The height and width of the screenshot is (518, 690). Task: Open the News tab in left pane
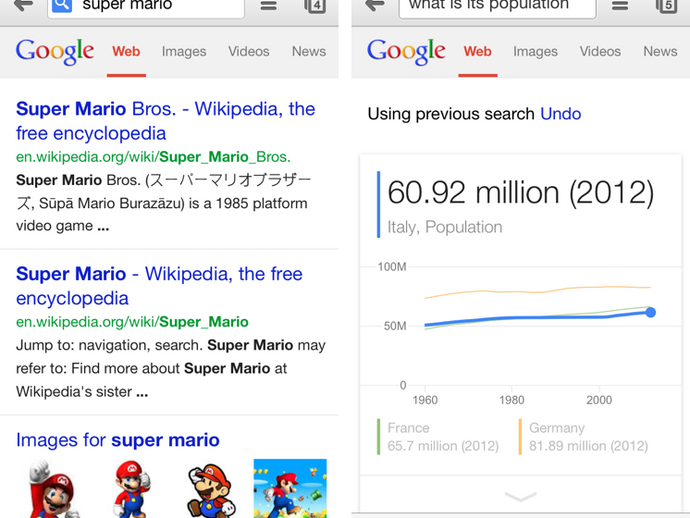(x=308, y=52)
